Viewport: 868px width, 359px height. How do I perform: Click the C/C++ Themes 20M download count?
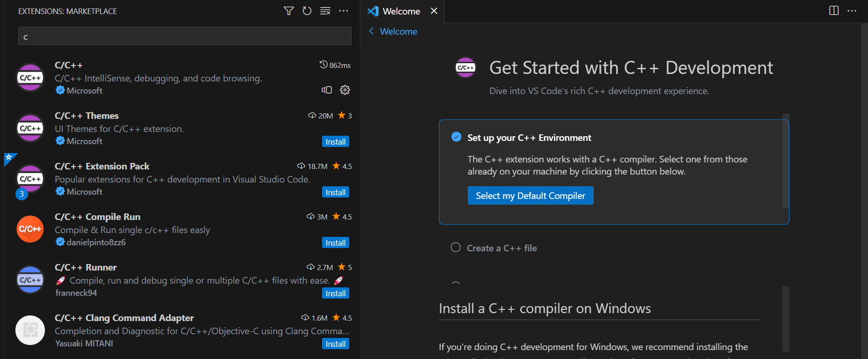pos(321,116)
